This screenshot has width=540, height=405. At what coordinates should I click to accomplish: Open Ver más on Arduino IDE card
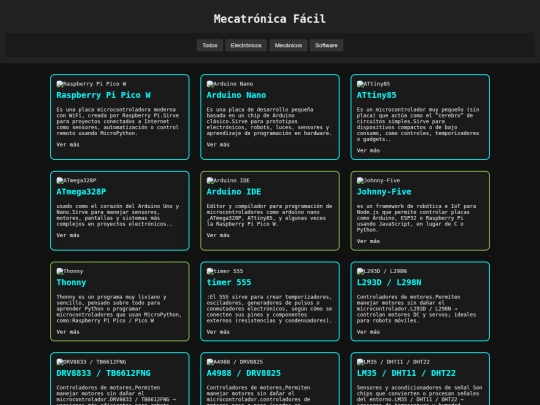(218, 235)
